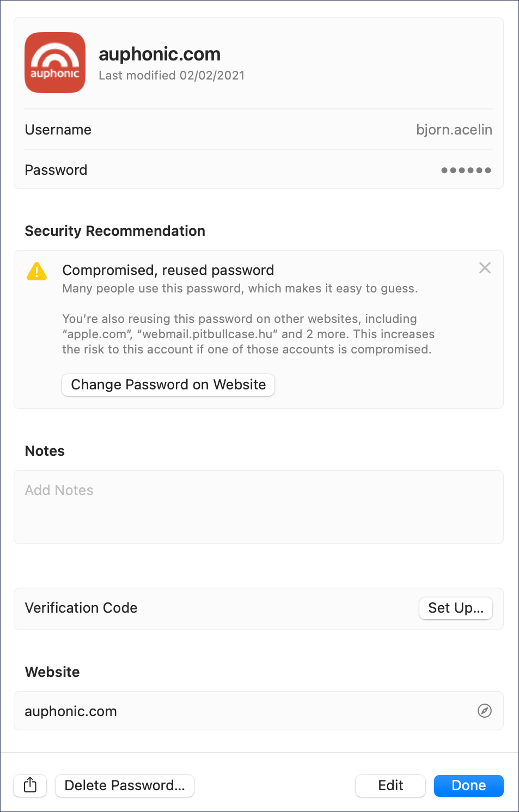
Task: Click the auphonic.com title heading
Action: point(160,54)
